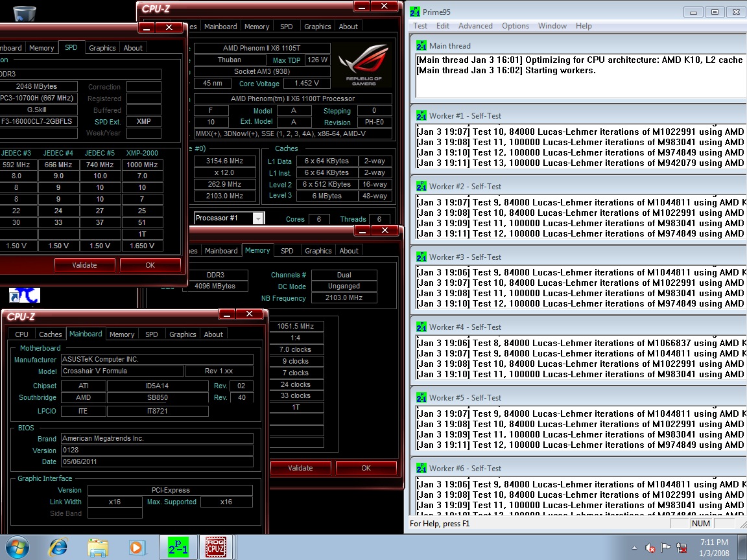
Task: Open the Advanced menu in Prime95
Action: [x=475, y=26]
